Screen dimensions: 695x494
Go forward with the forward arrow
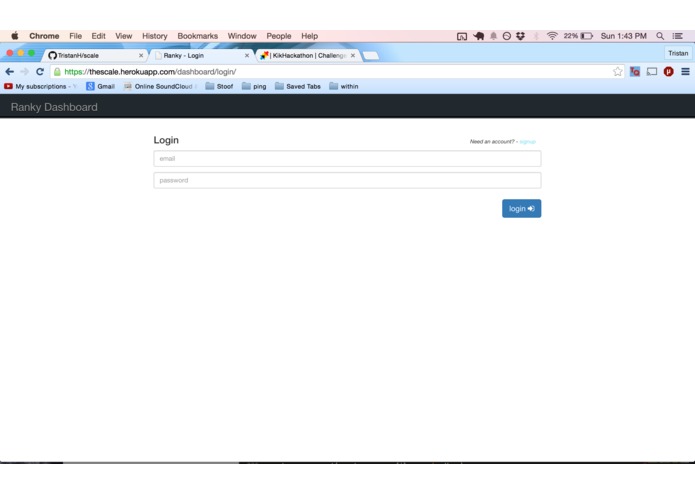(x=25, y=71)
